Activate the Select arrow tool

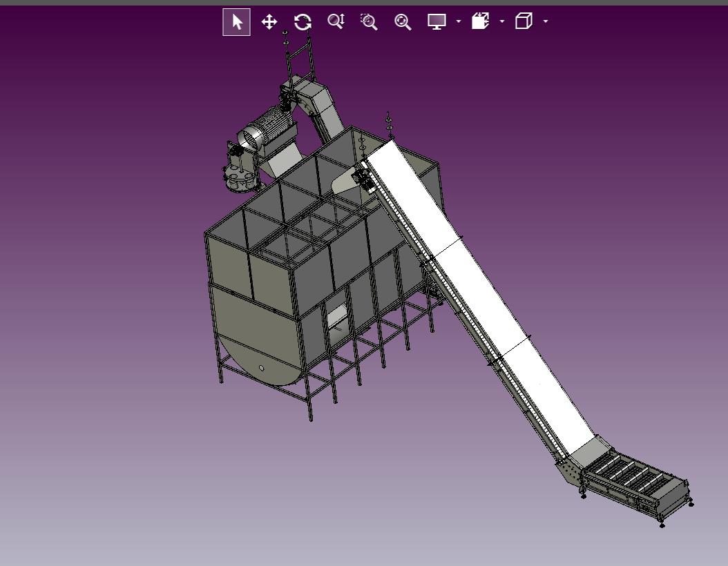coord(236,22)
